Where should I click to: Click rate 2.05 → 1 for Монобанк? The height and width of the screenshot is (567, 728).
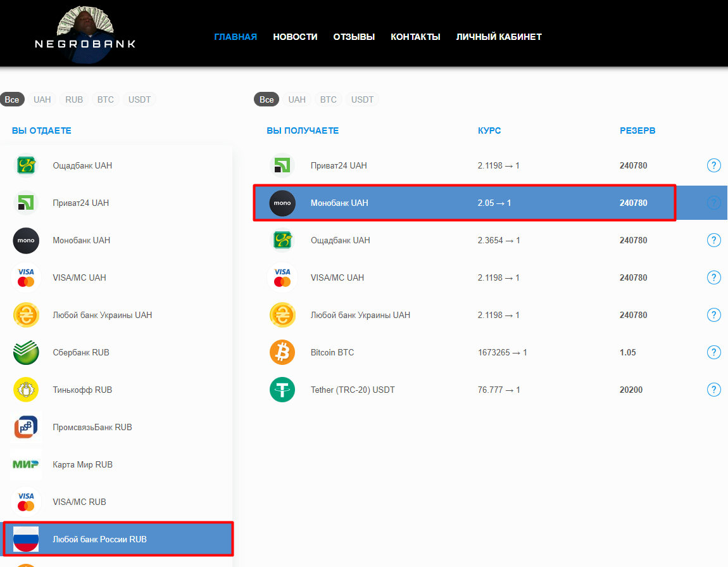coord(494,203)
